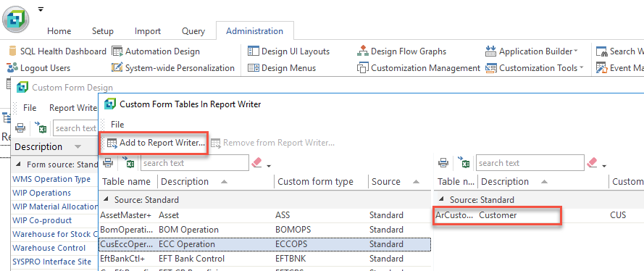644x271 pixels.
Task: Click Add to Report Writer button
Action: click(156, 143)
